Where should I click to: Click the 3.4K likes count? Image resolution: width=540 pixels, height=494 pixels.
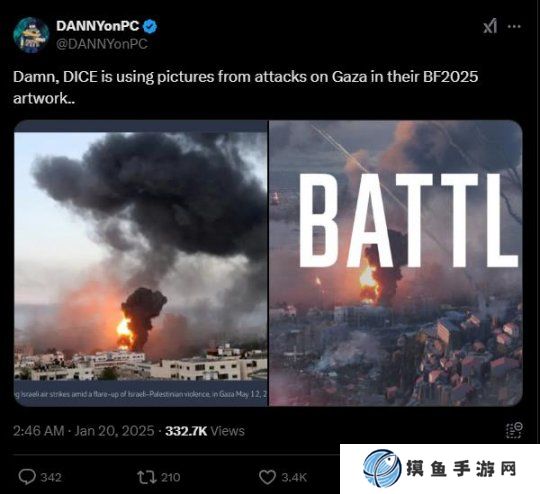(x=294, y=477)
